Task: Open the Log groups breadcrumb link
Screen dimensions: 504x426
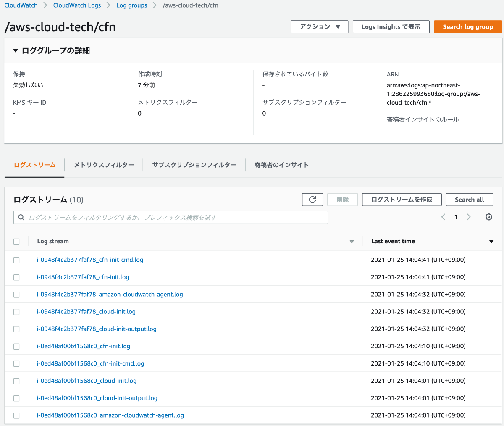Action: [x=131, y=5]
